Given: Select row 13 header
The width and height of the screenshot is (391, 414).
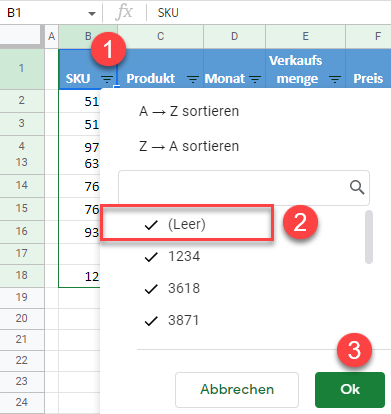Looking at the screenshot, I should click(x=22, y=162).
